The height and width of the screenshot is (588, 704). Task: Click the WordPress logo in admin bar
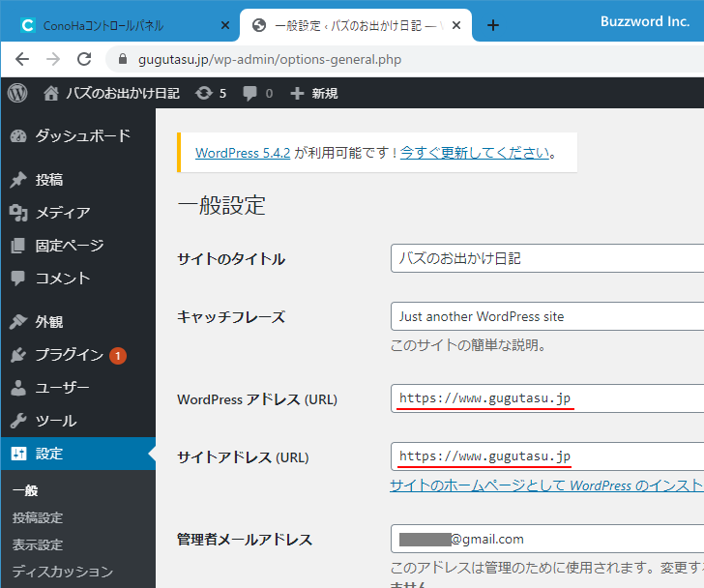click(x=17, y=93)
